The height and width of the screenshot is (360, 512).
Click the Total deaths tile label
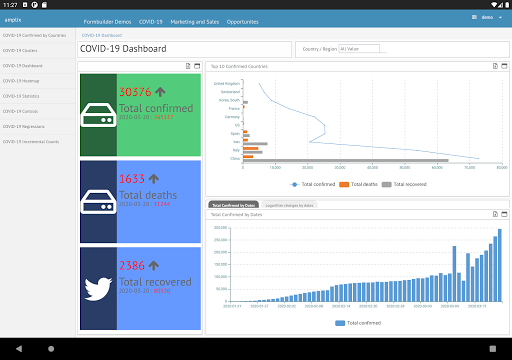pyautogui.click(x=148, y=195)
